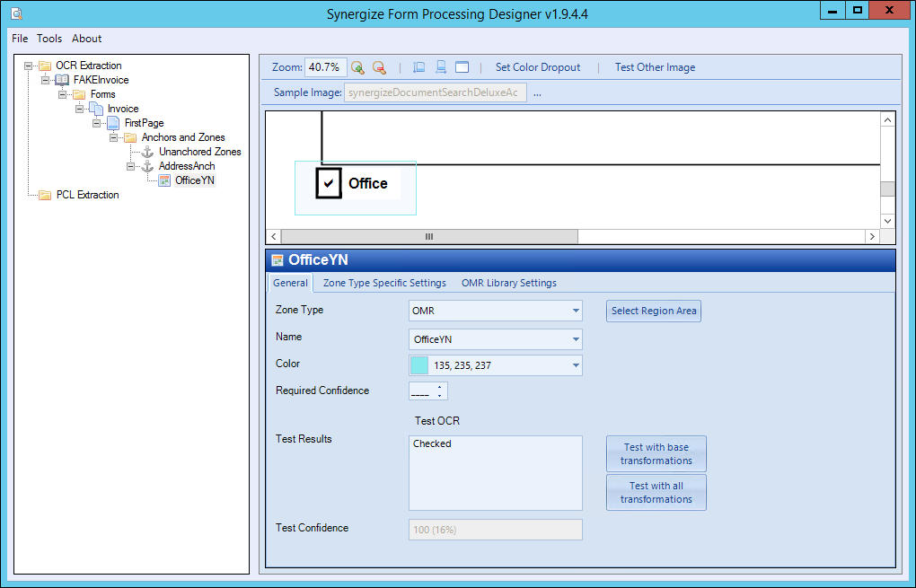Select the FirstPage tree item

coord(145,123)
